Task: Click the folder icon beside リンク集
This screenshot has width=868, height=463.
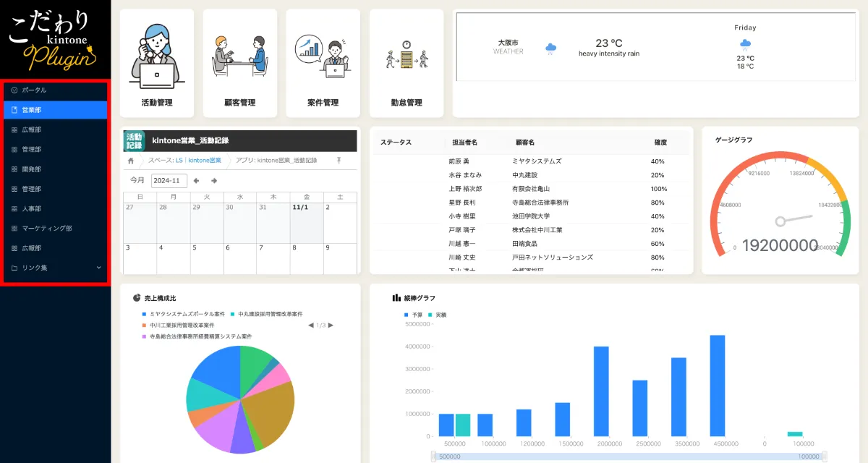Action: click(14, 268)
